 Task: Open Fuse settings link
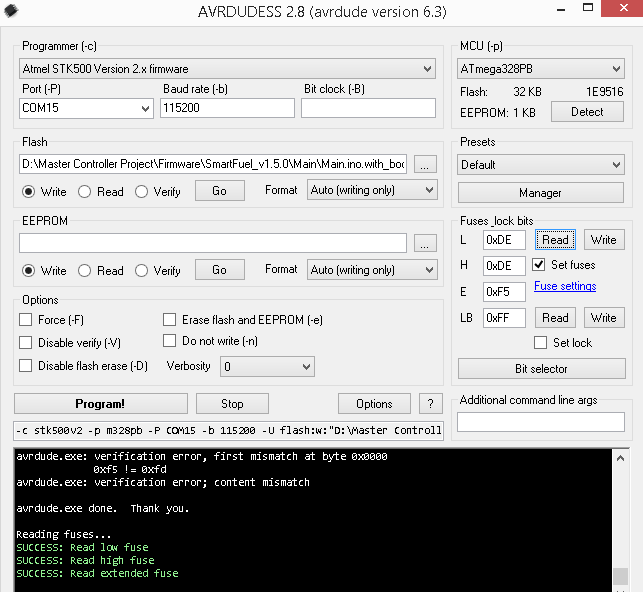(565, 286)
